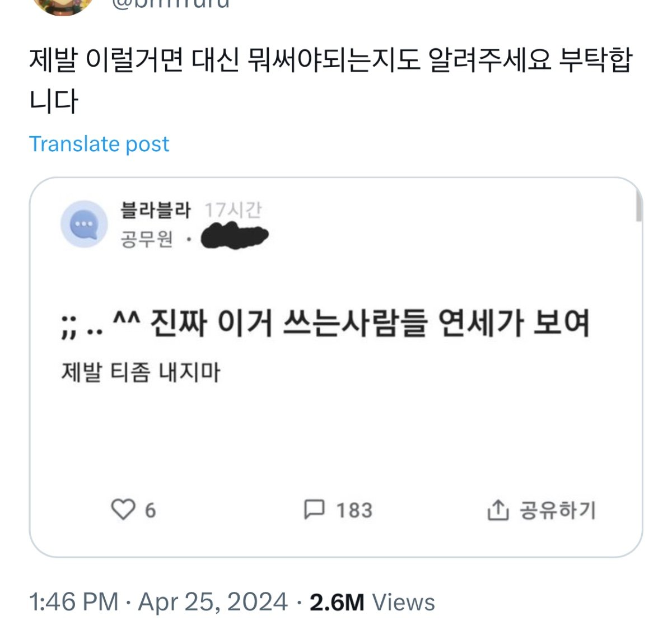The image size is (672, 630).
Task: Click the author's @ handle at the top
Action: click(x=171, y=4)
